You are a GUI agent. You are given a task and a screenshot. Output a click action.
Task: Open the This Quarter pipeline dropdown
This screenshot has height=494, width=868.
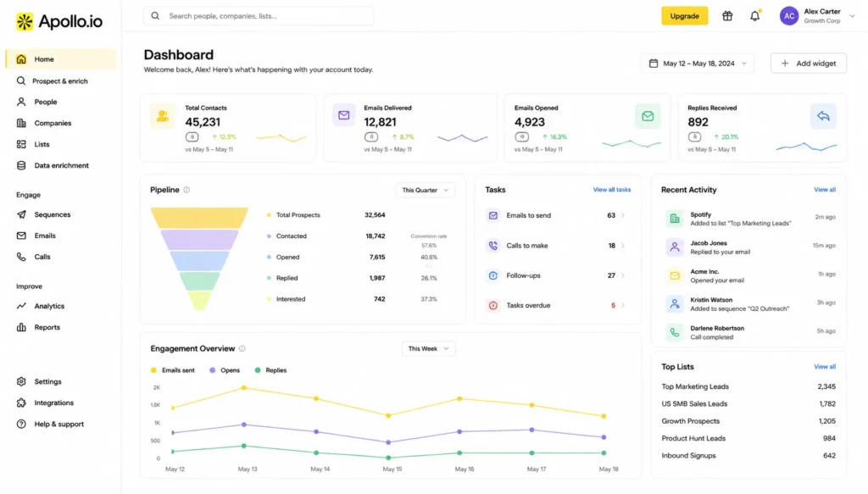pyautogui.click(x=426, y=191)
